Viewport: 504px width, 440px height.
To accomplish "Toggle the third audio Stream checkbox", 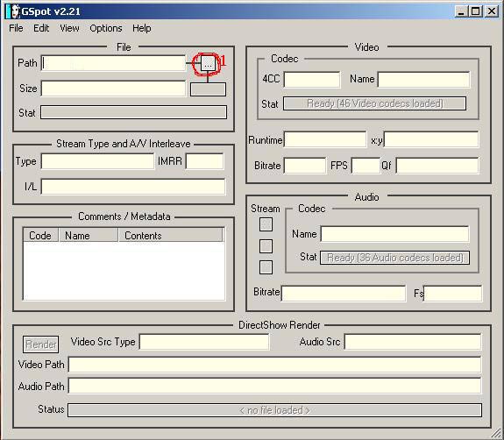I will (266, 267).
